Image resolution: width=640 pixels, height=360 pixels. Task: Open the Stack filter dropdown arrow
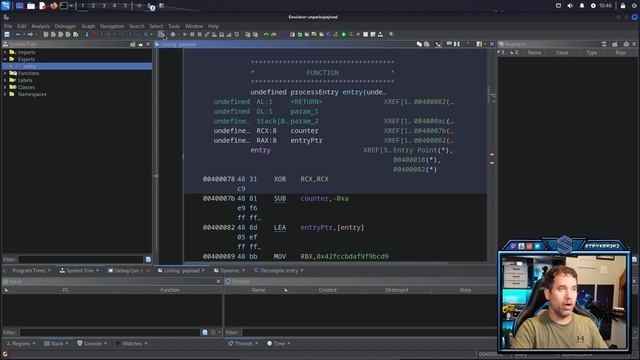pos(220,332)
